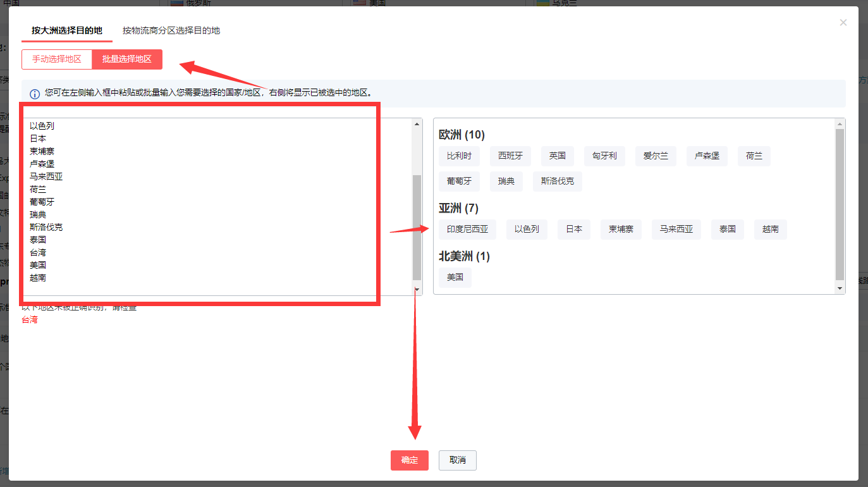Screen dimensions: 868x487
Task: Click the 以色列 tag under 亚洲
Action: pos(527,229)
